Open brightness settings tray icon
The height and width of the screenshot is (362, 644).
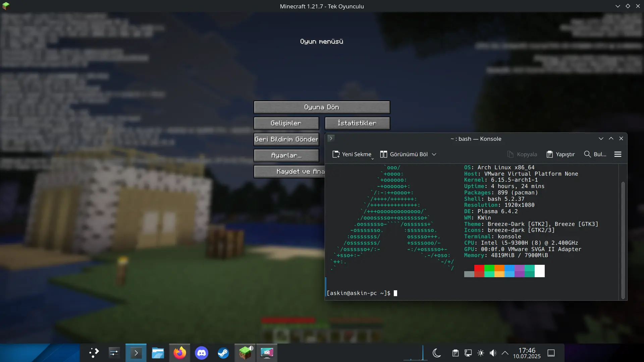click(x=481, y=353)
